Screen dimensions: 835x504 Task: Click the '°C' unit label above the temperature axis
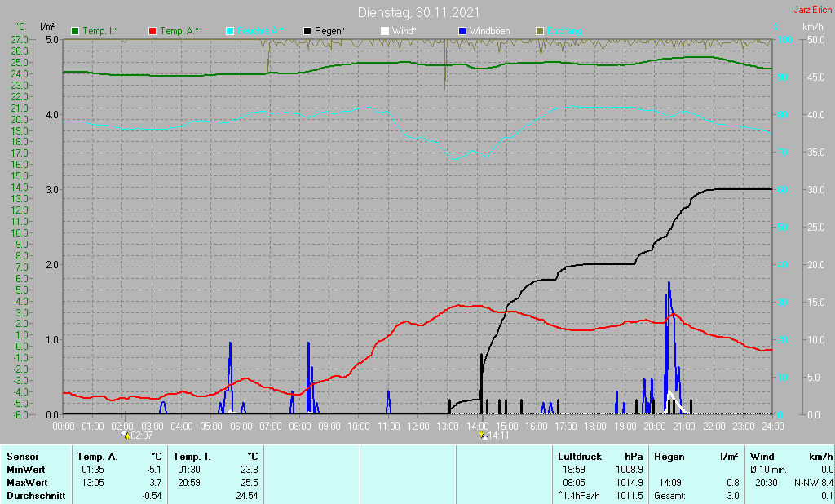pyautogui.click(x=20, y=27)
